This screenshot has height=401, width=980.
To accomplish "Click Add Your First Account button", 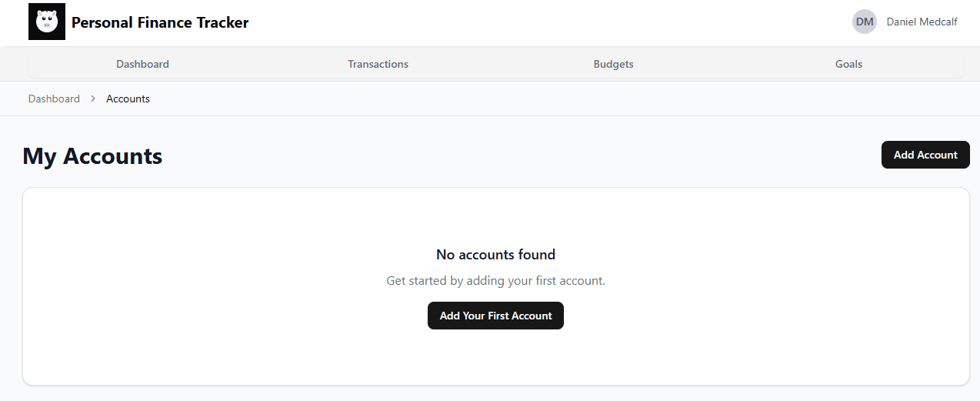I will click(495, 316).
